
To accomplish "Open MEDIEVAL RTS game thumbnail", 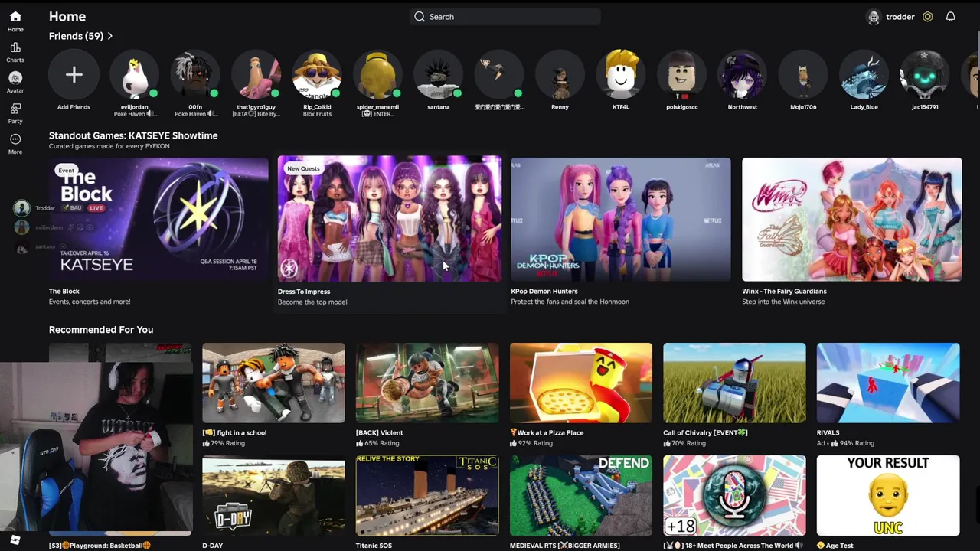I will tap(581, 495).
